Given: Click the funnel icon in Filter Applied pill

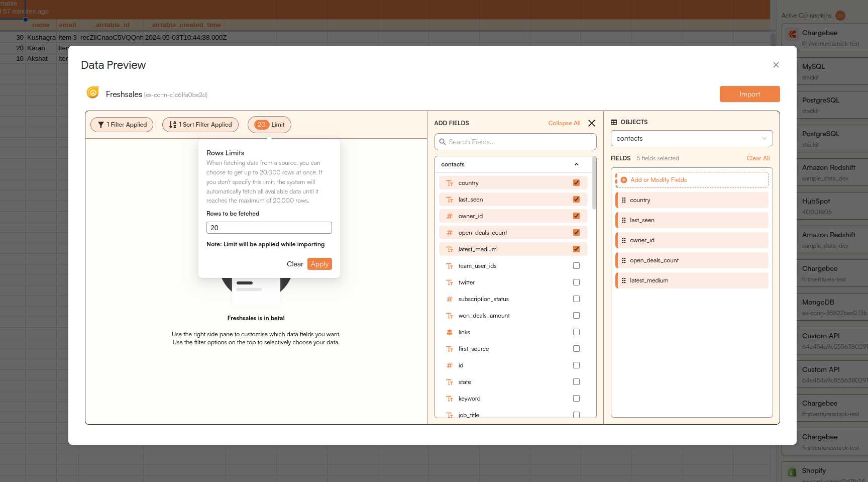Looking at the screenshot, I should pos(101,125).
